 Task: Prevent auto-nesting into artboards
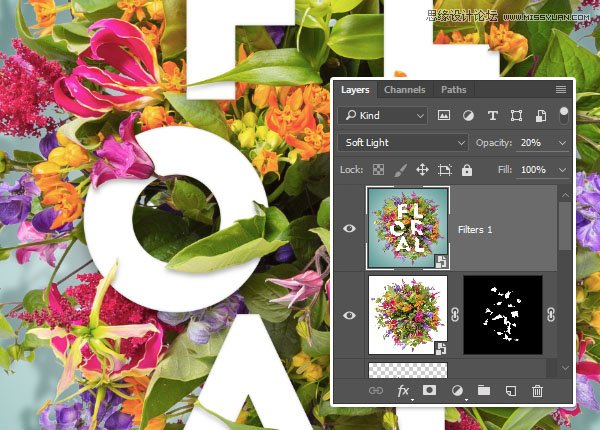click(445, 170)
